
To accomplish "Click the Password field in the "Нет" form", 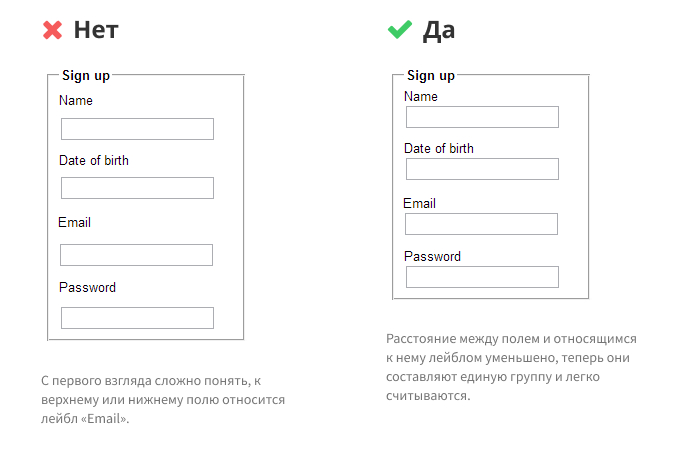I will pos(137,318).
